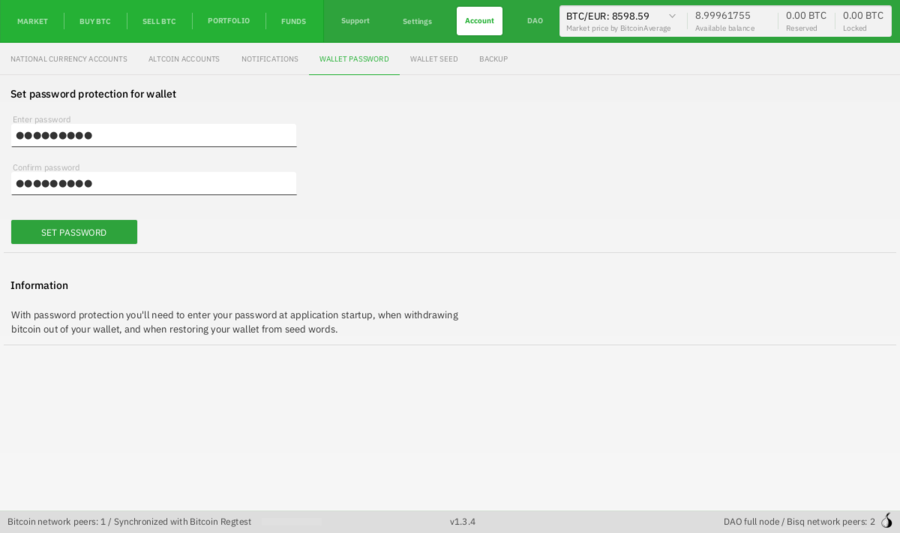The image size is (900, 533).
Task: Open the Wallet Seed tab
Action: click(434, 59)
